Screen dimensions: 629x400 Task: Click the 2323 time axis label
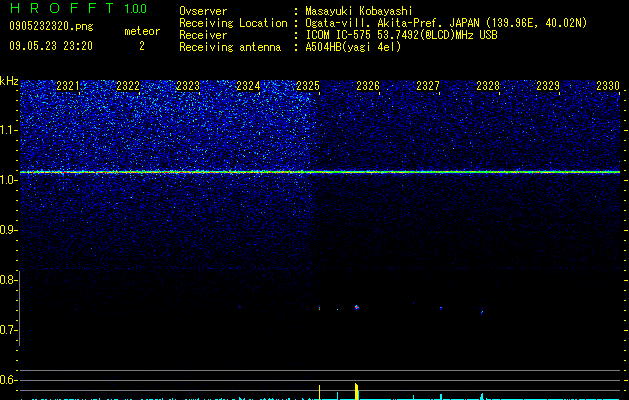tap(188, 86)
